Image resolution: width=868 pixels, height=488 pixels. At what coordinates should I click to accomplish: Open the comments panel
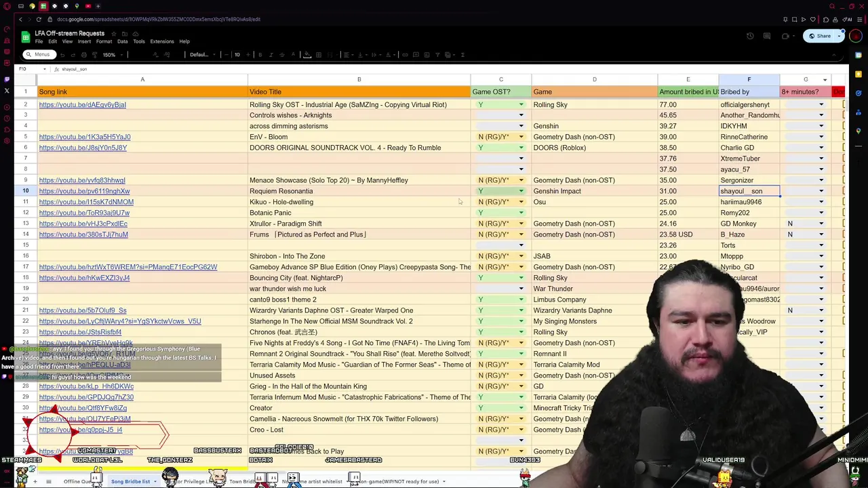point(768,36)
